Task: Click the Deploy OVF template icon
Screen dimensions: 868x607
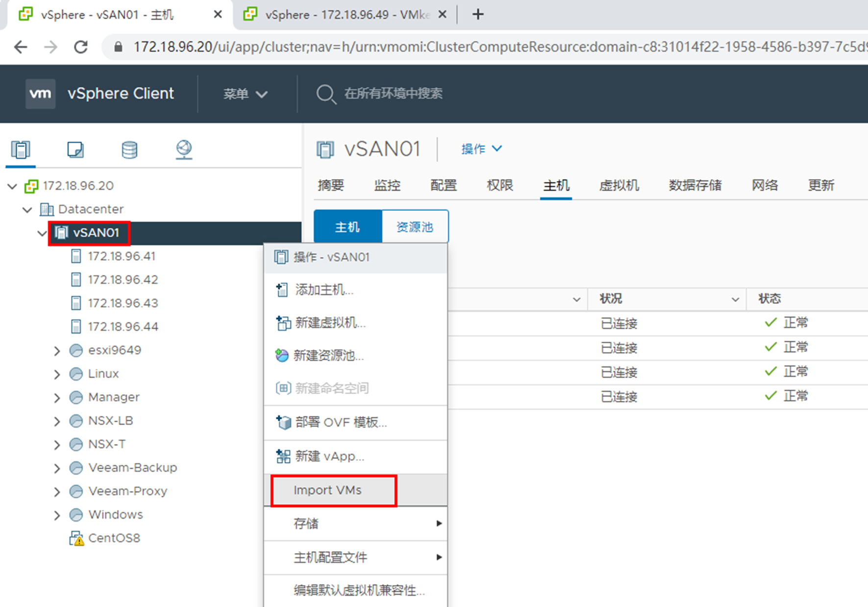Action: pyautogui.click(x=283, y=422)
